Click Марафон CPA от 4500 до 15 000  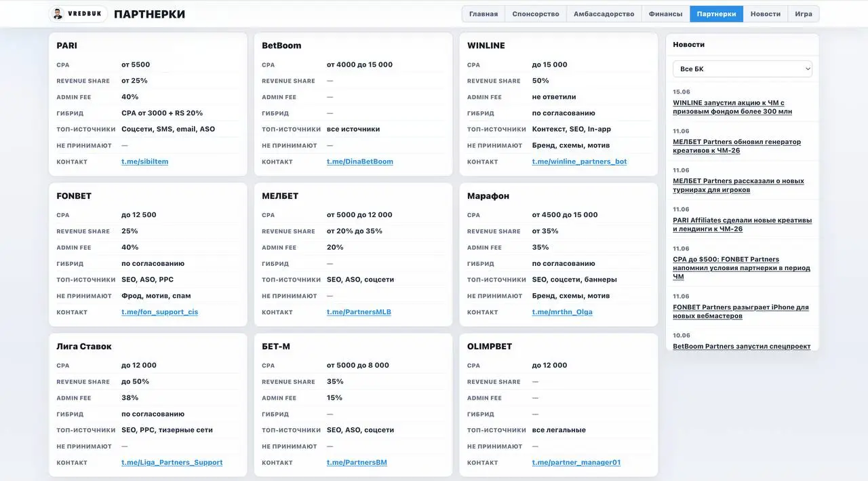[565, 215]
